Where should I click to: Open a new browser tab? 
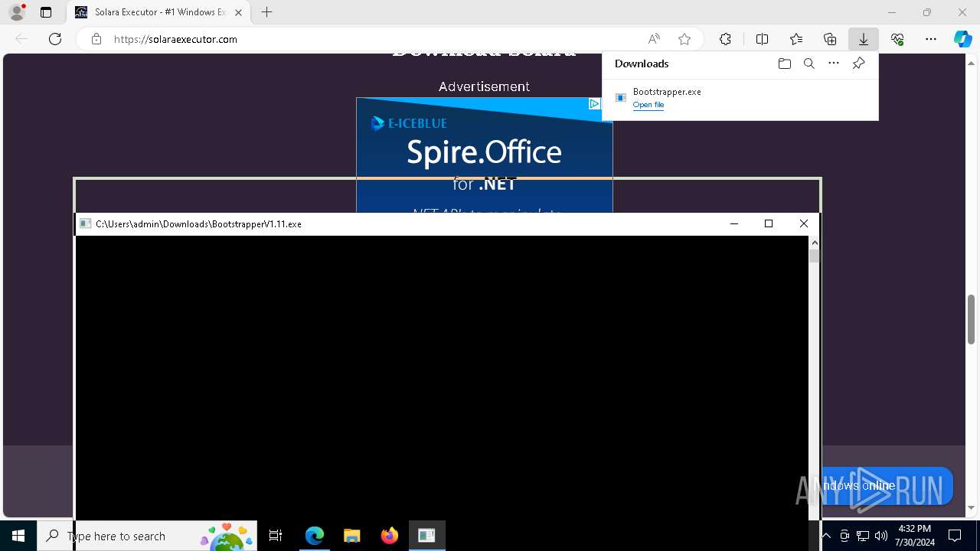tap(266, 12)
